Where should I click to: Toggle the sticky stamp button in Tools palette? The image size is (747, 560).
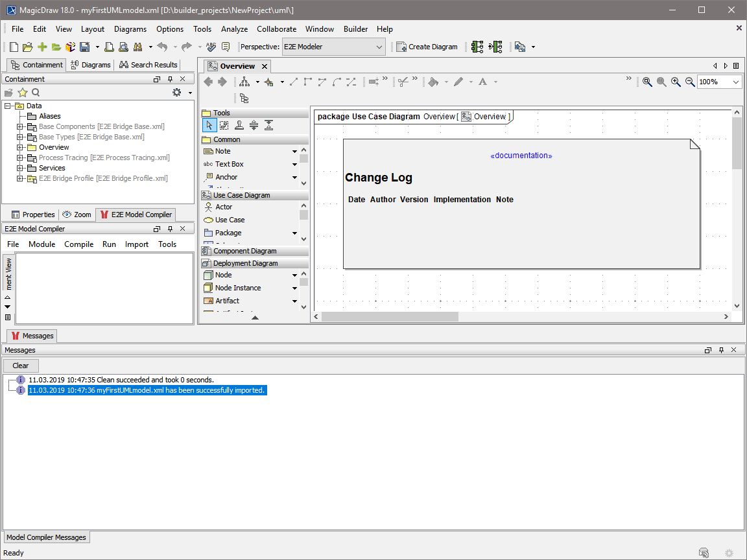(x=239, y=125)
